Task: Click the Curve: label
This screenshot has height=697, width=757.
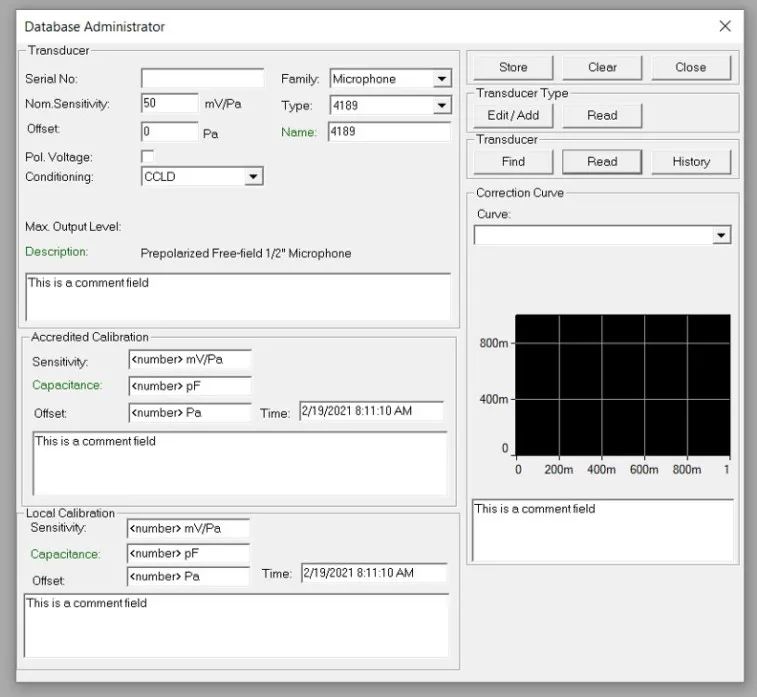Action: (493, 214)
